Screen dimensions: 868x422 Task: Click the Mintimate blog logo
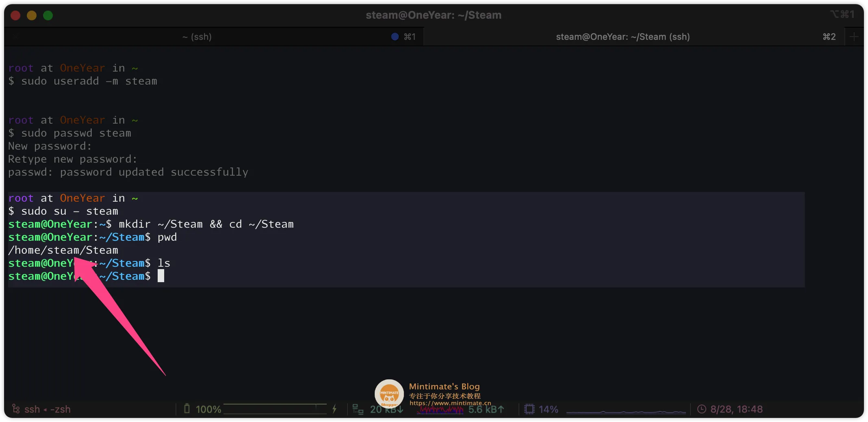pyautogui.click(x=389, y=393)
